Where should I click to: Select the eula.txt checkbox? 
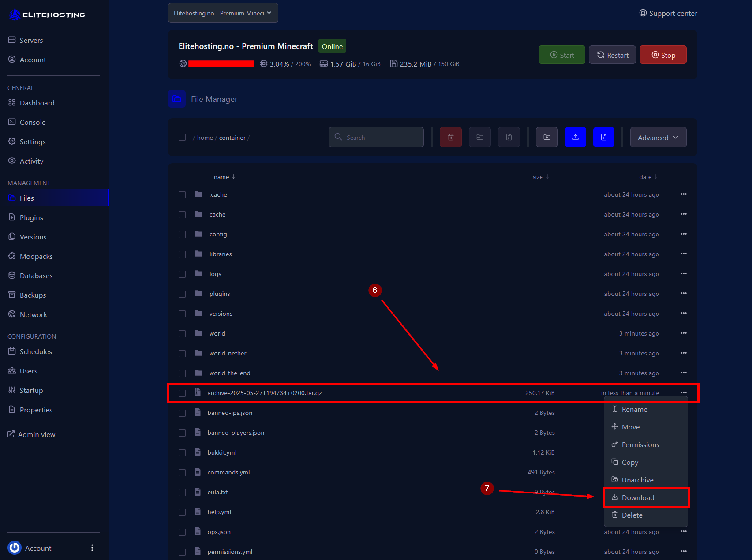(182, 493)
